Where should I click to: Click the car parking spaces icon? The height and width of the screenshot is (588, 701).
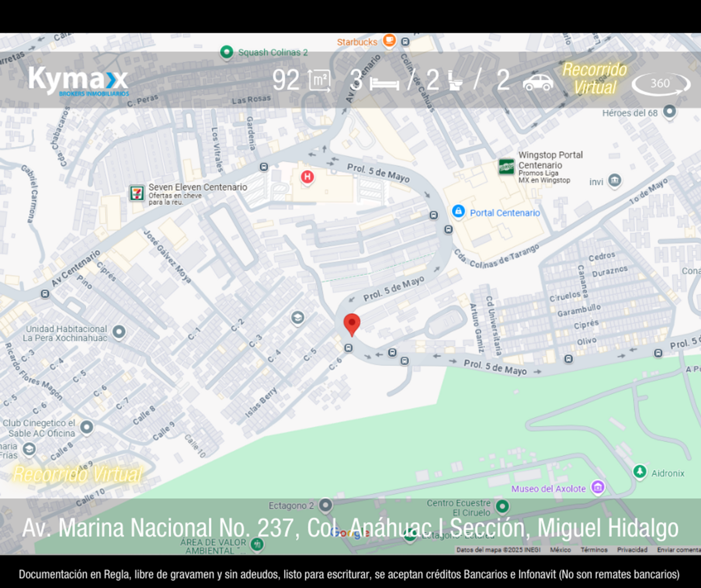538,82
